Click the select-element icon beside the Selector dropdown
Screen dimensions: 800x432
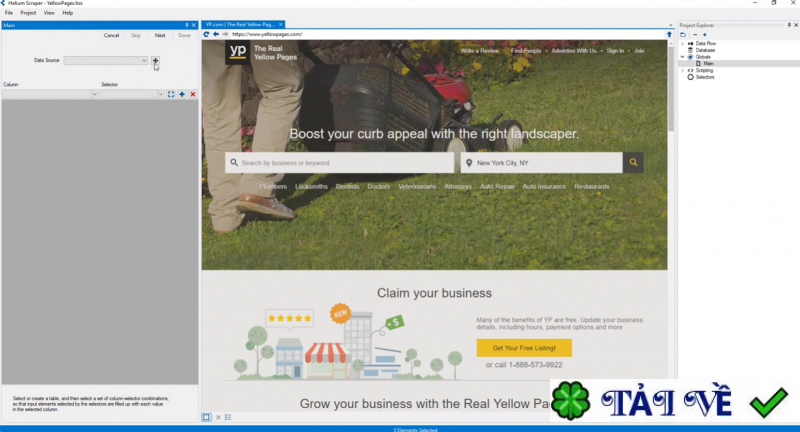pyautogui.click(x=171, y=94)
